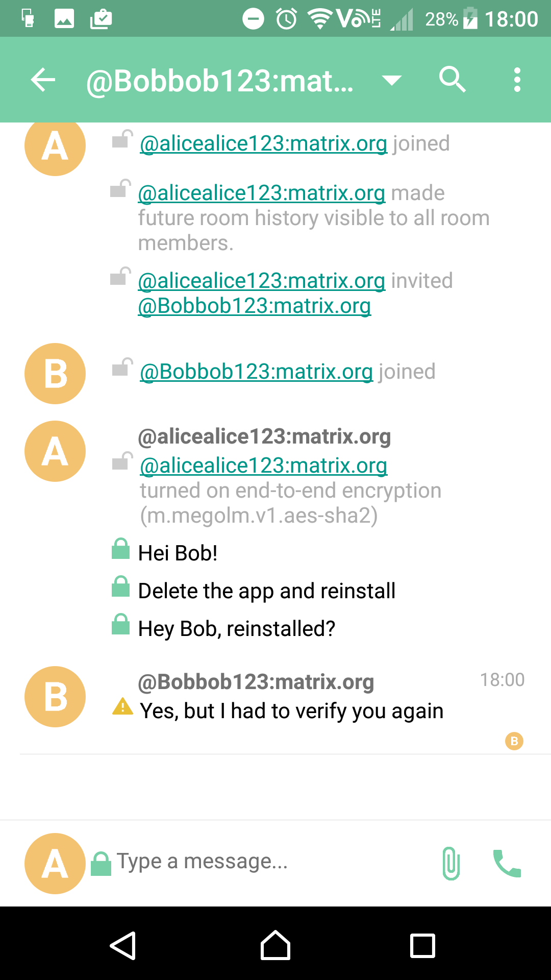Tap Alice's avatar next to the composer
Image resolution: width=551 pixels, height=980 pixels.
pos(55,864)
